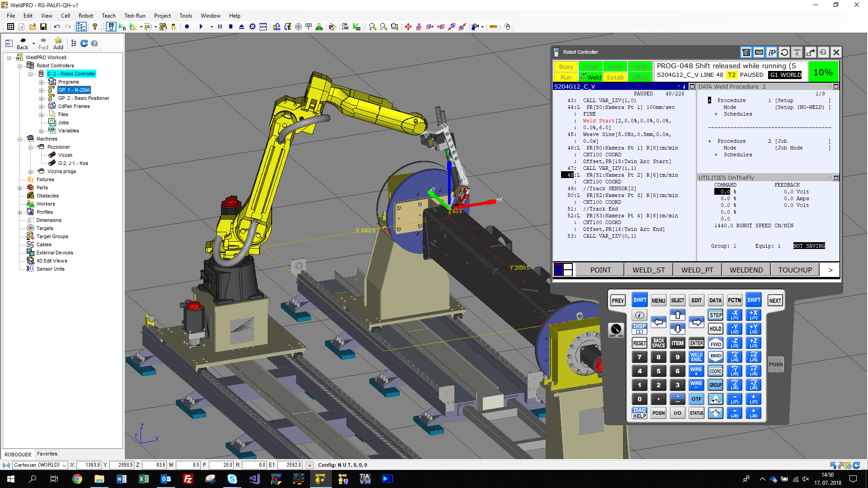868x488 pixels.
Task: Click the refresh icon in navigator panel
Action: point(84,43)
